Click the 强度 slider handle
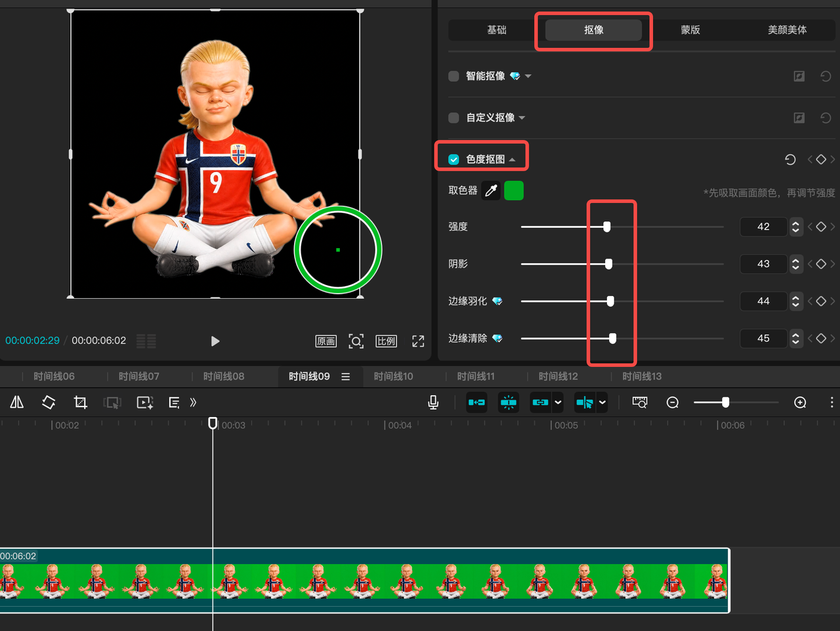 (x=607, y=227)
